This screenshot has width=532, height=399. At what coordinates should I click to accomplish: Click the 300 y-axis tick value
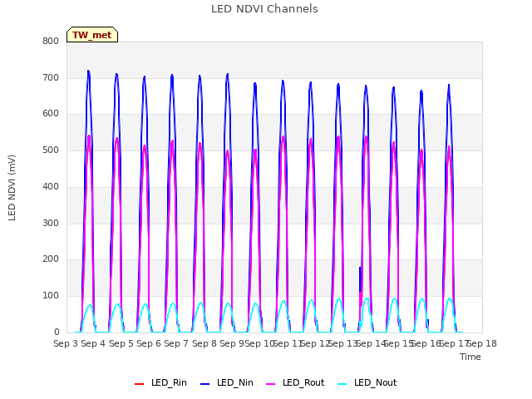tap(51, 224)
